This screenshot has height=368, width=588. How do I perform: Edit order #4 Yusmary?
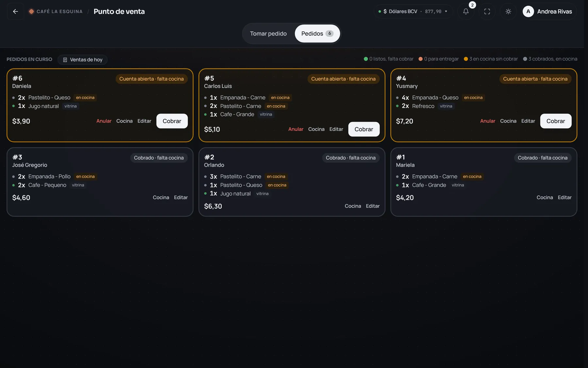tap(528, 121)
